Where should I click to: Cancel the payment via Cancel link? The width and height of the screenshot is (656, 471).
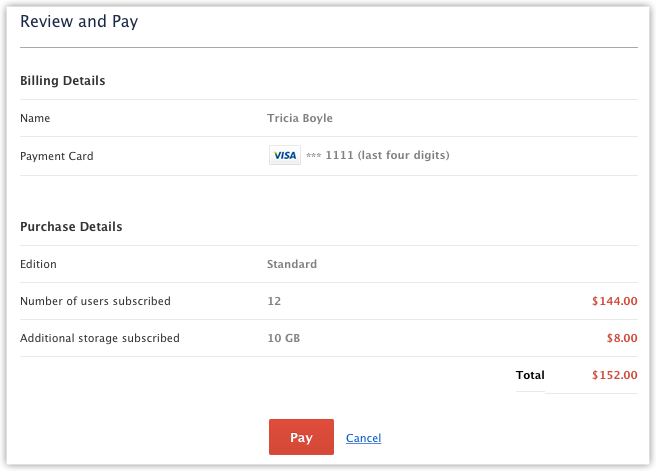pyautogui.click(x=363, y=439)
